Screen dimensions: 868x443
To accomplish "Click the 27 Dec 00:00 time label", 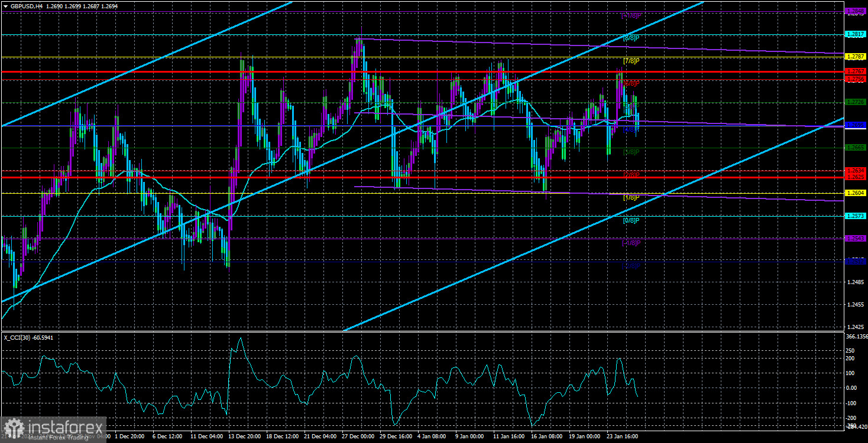I will pyautogui.click(x=358, y=437).
